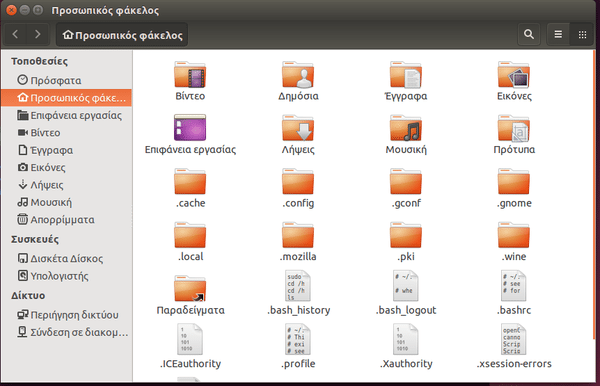Click the Προσωπικός φάκελος path bar button

pos(122,35)
